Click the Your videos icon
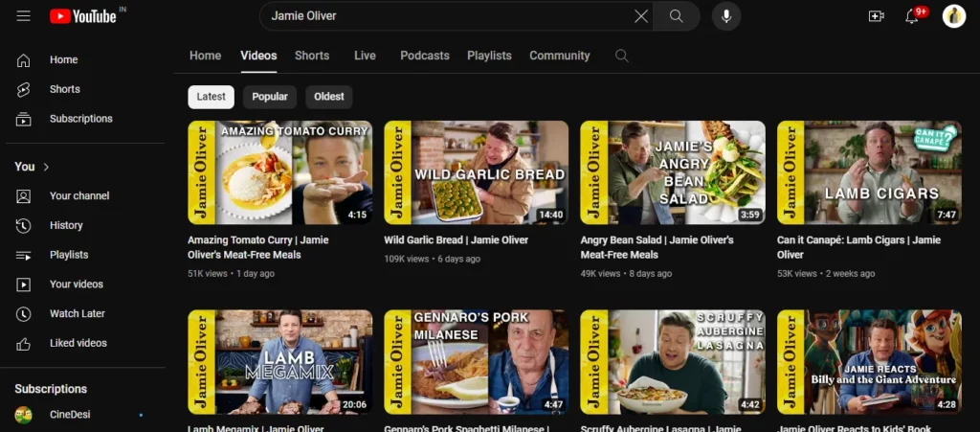The height and width of the screenshot is (432, 980). (x=23, y=284)
